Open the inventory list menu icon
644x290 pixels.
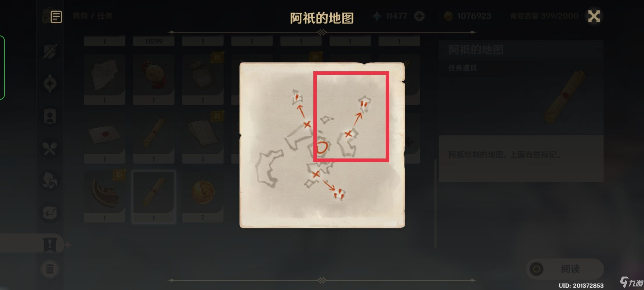tap(56, 17)
